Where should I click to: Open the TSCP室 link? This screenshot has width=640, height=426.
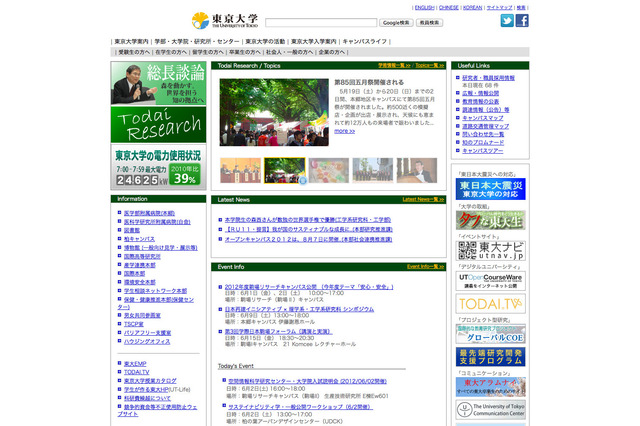(x=133, y=324)
